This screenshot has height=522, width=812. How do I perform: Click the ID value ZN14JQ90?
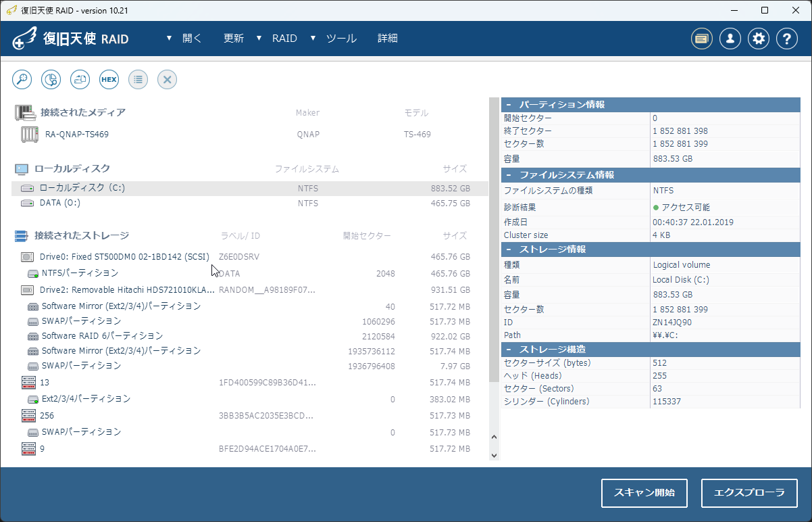(x=674, y=323)
